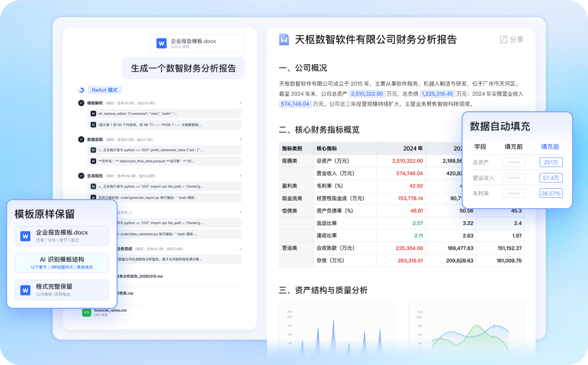Click the M icon on 显示第 1 到 50 row
Viewport: 588px width, 365px height.
pyautogui.click(x=93, y=125)
